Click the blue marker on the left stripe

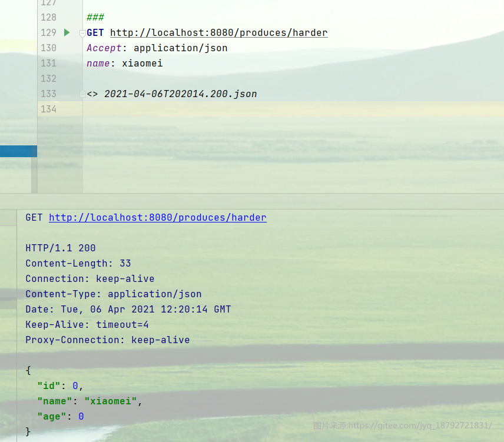click(x=18, y=151)
